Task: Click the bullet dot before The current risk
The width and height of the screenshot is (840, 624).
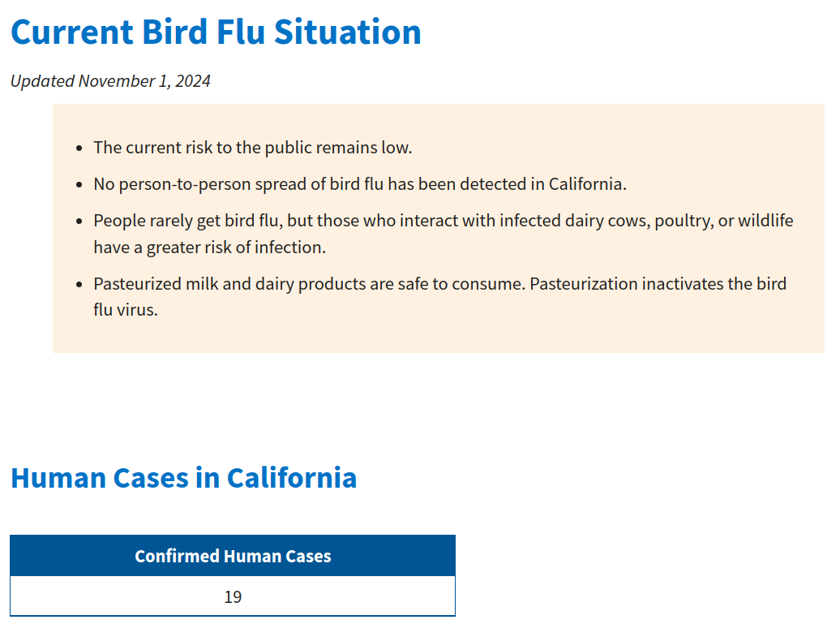Action: point(79,148)
